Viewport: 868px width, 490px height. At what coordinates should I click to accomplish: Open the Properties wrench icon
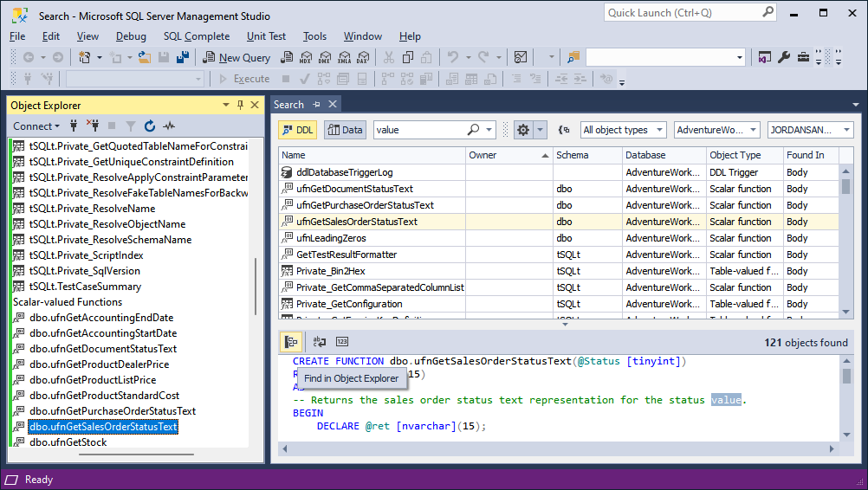784,57
